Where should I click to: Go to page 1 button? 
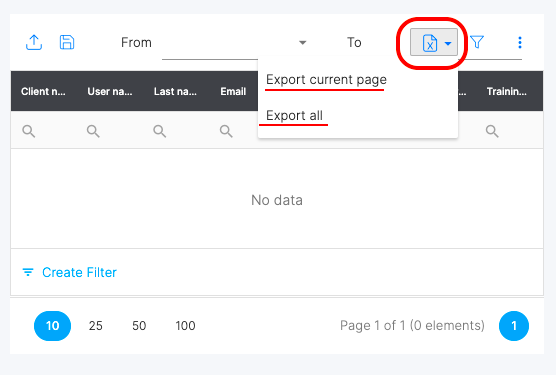(x=514, y=326)
